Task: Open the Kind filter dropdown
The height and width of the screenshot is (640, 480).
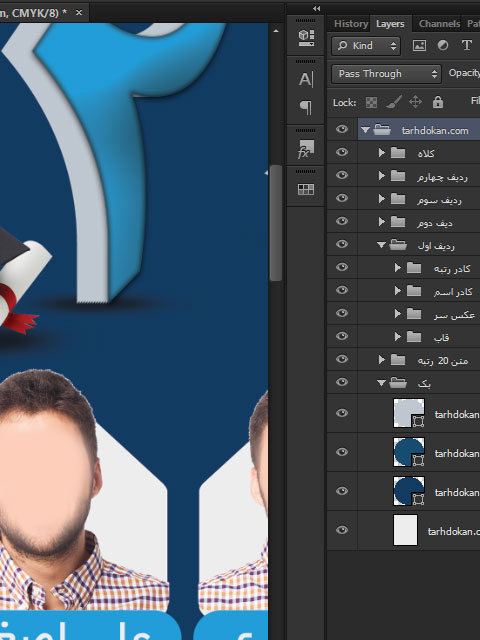Action: (x=366, y=46)
